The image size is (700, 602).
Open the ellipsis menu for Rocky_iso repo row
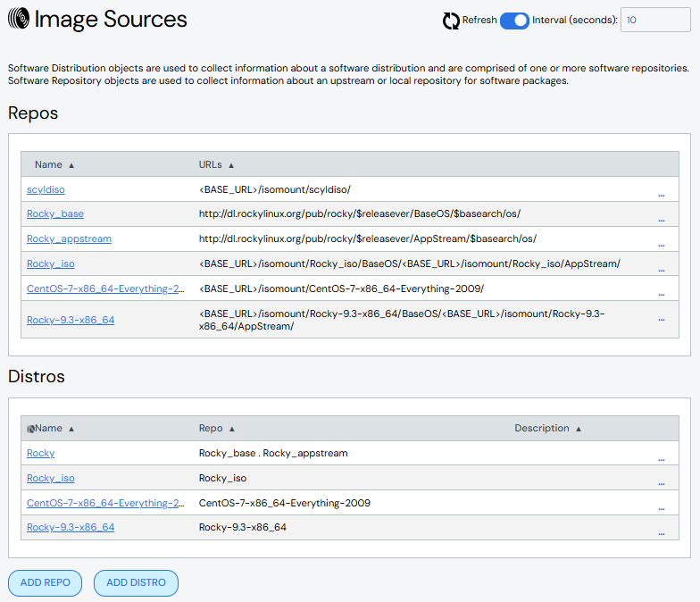coord(661,270)
